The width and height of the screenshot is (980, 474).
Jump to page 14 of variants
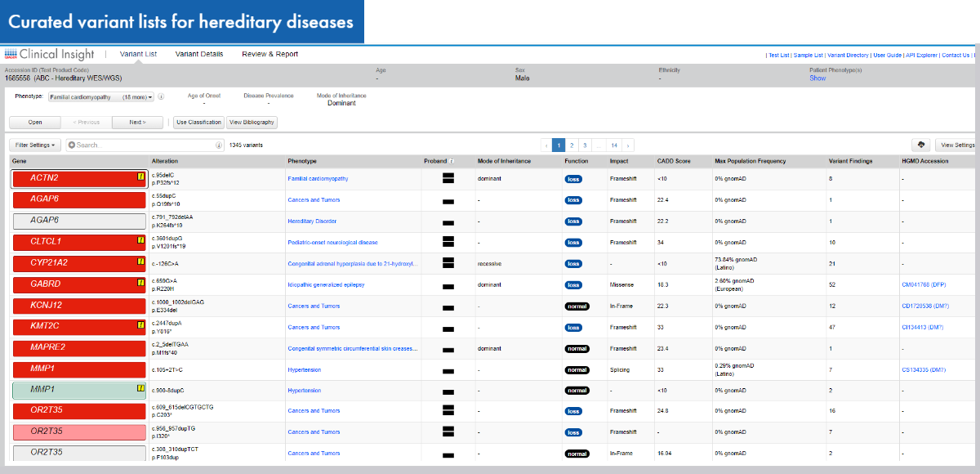(614, 145)
